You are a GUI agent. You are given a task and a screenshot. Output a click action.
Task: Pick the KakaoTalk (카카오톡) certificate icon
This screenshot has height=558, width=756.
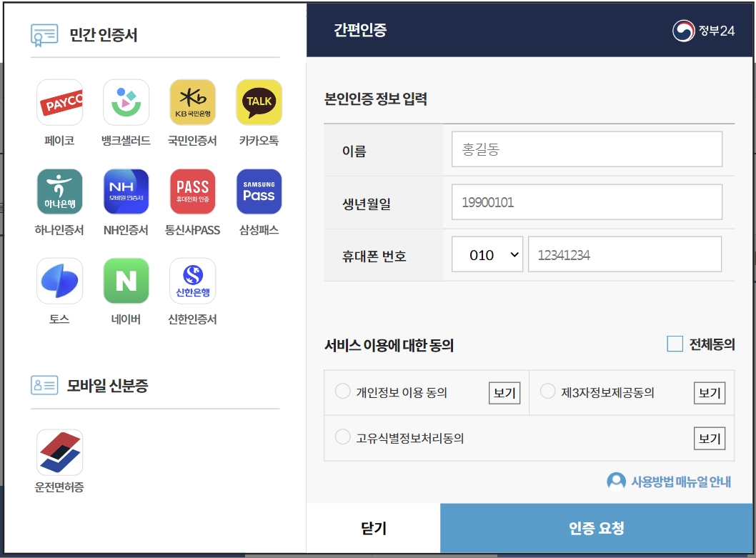click(x=259, y=102)
